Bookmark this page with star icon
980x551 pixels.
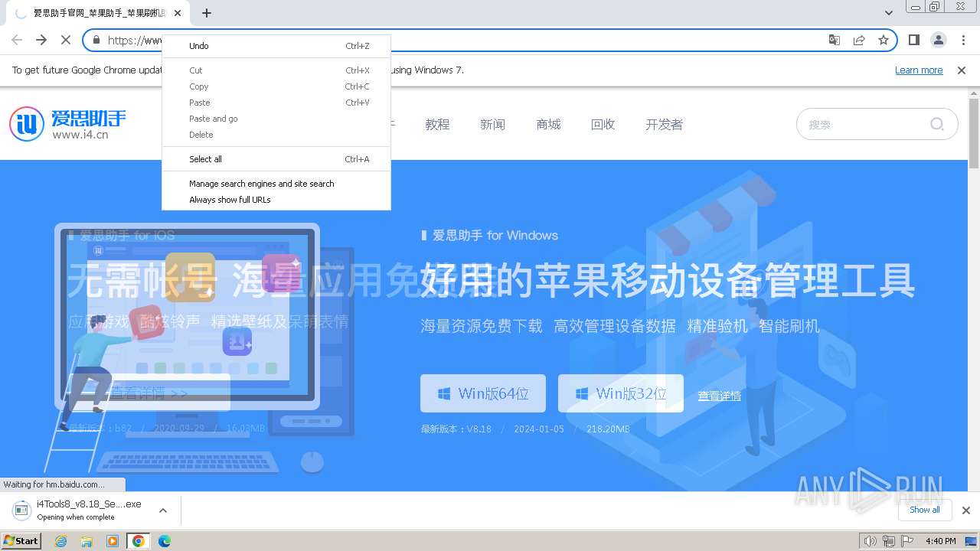tap(884, 40)
